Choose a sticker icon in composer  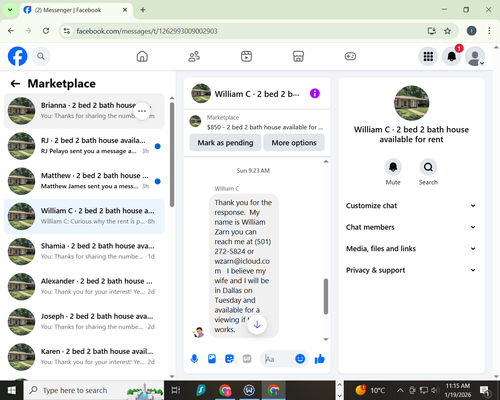tap(229, 359)
